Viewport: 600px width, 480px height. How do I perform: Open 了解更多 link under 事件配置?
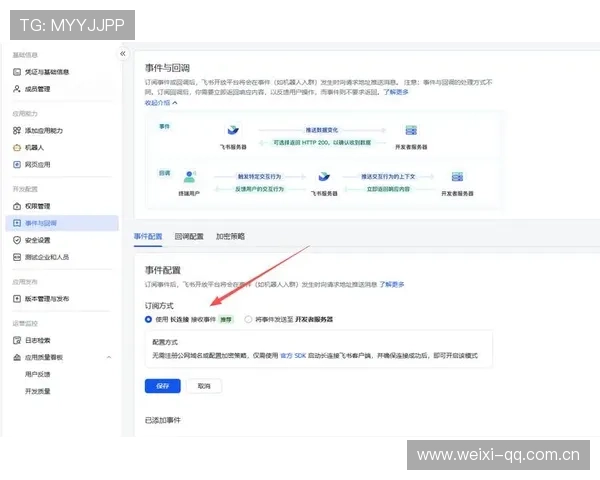coord(392,284)
